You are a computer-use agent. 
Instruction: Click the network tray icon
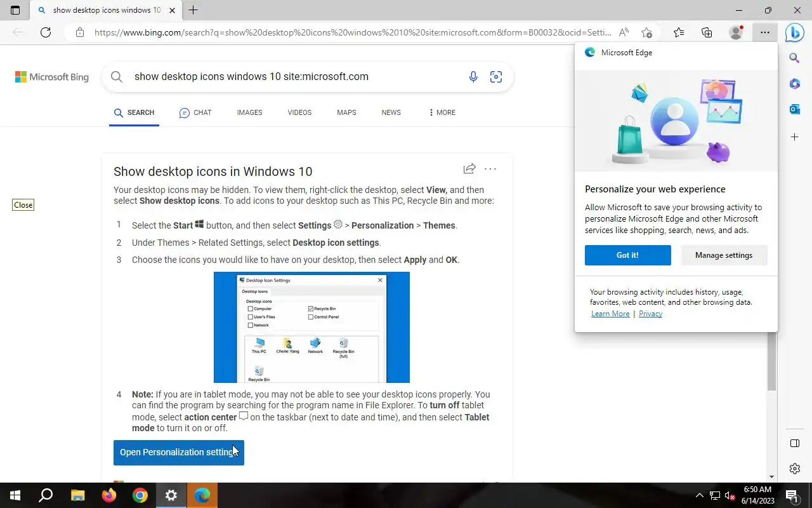(714, 495)
